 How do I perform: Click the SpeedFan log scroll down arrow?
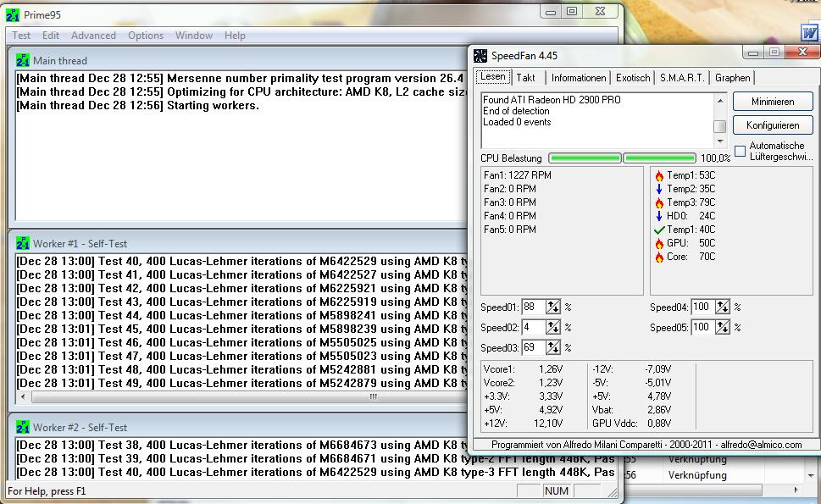pyautogui.click(x=720, y=141)
